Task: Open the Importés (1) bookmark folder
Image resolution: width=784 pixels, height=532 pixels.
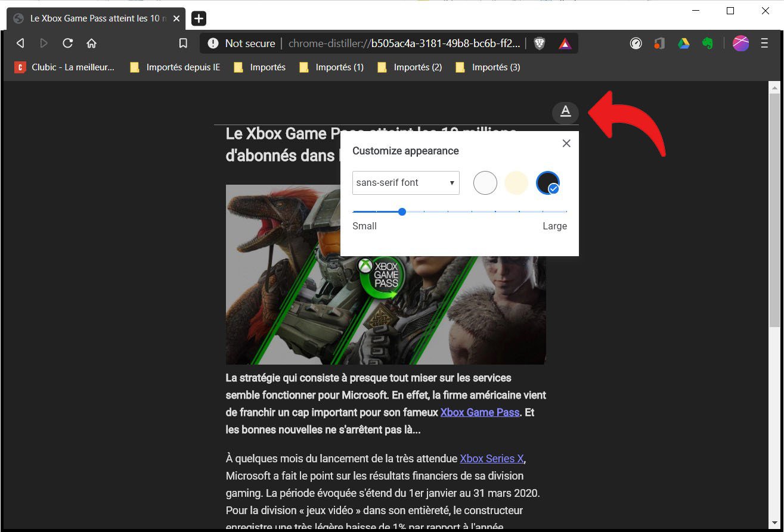Action: 331,67
